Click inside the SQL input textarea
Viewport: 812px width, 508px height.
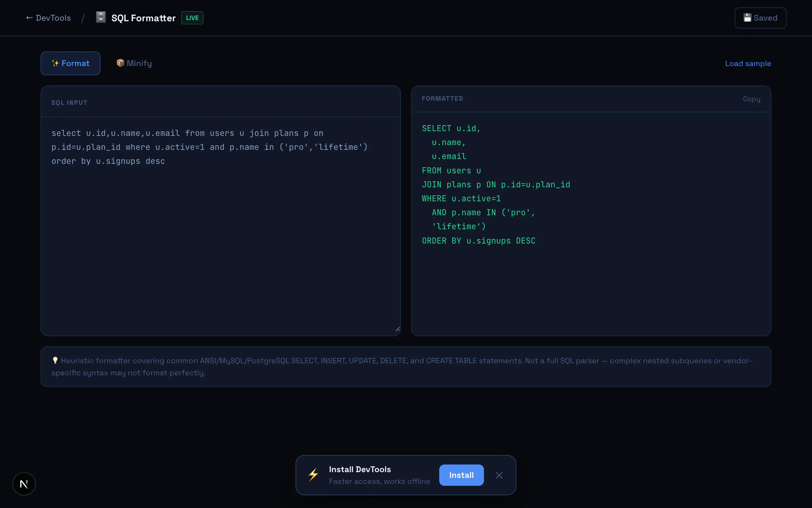220,226
